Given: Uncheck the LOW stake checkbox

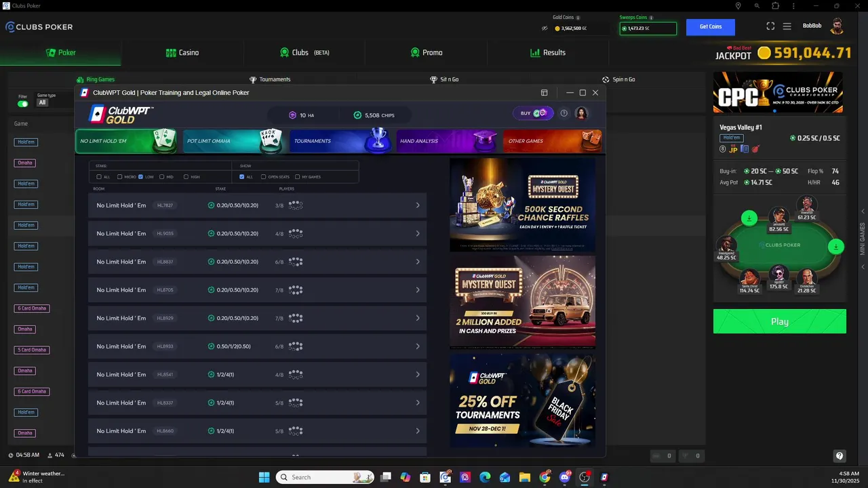Looking at the screenshot, I should pyautogui.click(x=141, y=177).
